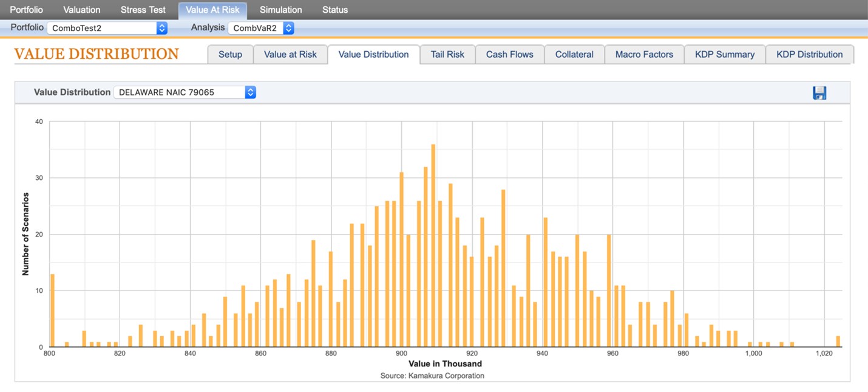Click the x-axis label 900
The image size is (868, 392).
coord(401,354)
